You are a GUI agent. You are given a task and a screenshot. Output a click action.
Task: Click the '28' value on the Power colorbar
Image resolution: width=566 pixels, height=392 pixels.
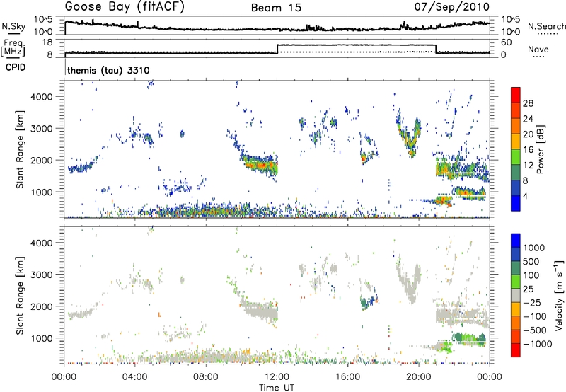[x=528, y=103]
